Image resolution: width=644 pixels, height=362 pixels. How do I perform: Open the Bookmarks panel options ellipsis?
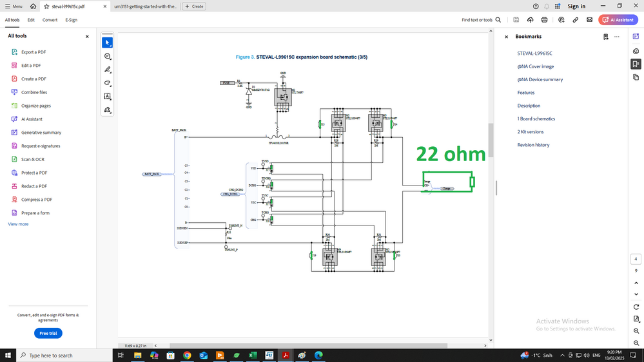[616, 37]
